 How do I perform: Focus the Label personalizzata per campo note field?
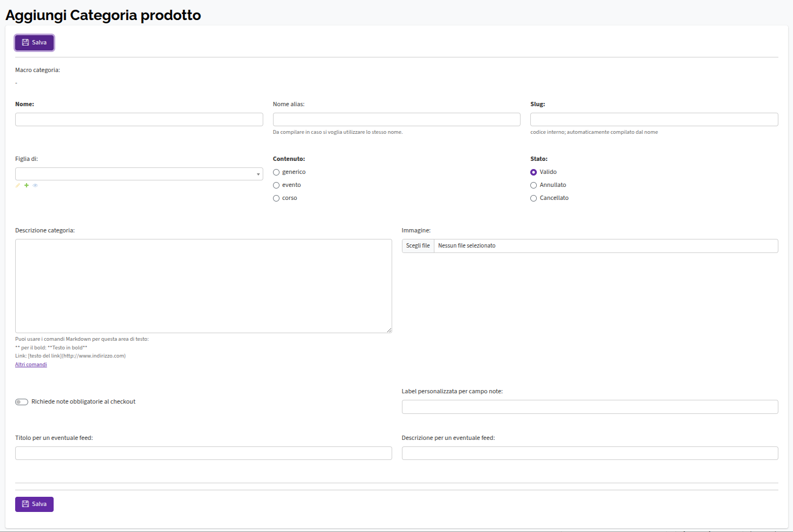[x=590, y=407]
